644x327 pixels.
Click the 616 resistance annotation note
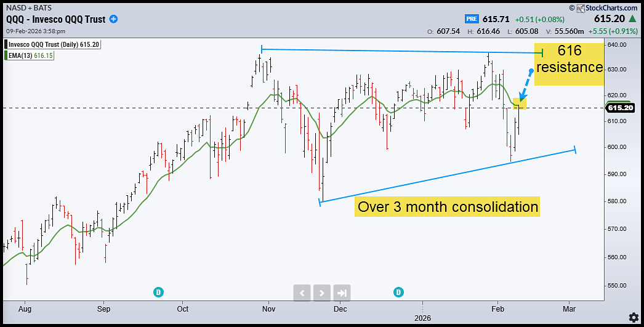point(568,59)
